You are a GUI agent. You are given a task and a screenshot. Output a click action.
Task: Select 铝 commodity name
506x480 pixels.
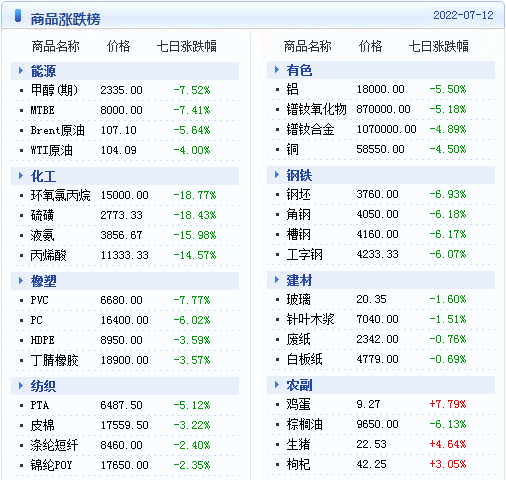click(x=292, y=89)
